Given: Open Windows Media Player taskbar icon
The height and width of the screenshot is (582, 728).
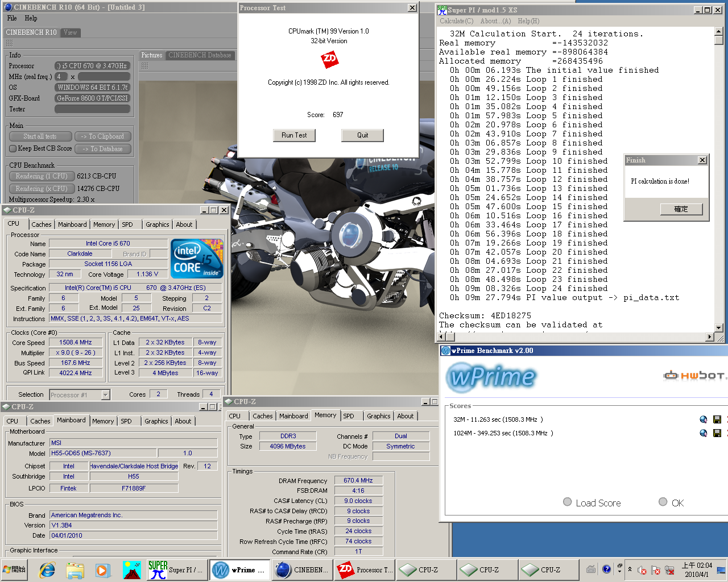Looking at the screenshot, I should coord(102,569).
